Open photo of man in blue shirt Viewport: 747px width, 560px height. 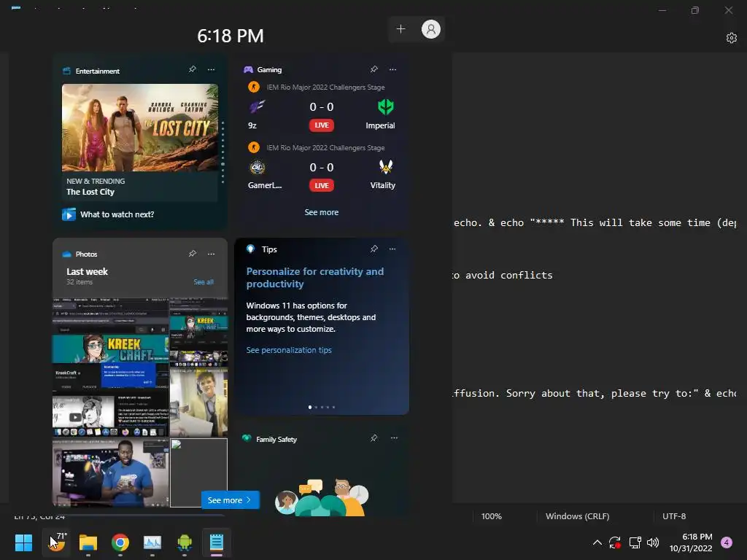pos(111,472)
